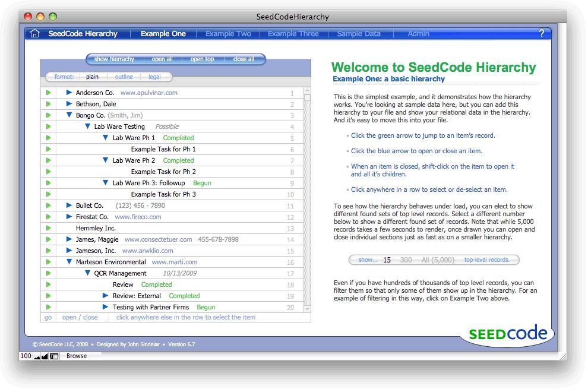This screenshot has width=588, height=389.
Task: Toggle the status area icon in bottom bar
Action: click(54, 356)
